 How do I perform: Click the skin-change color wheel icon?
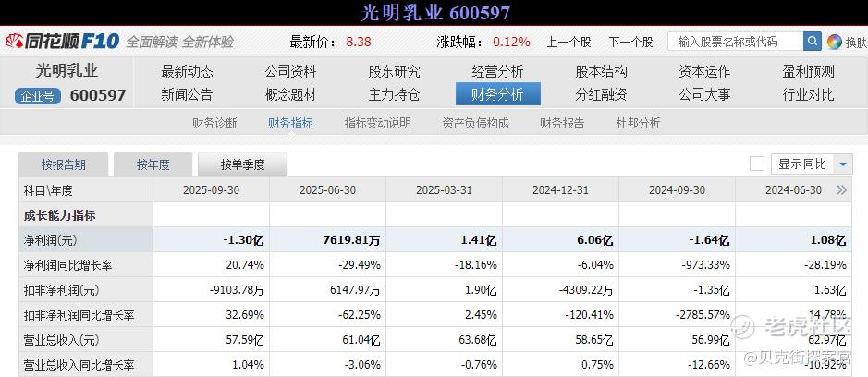tap(834, 42)
